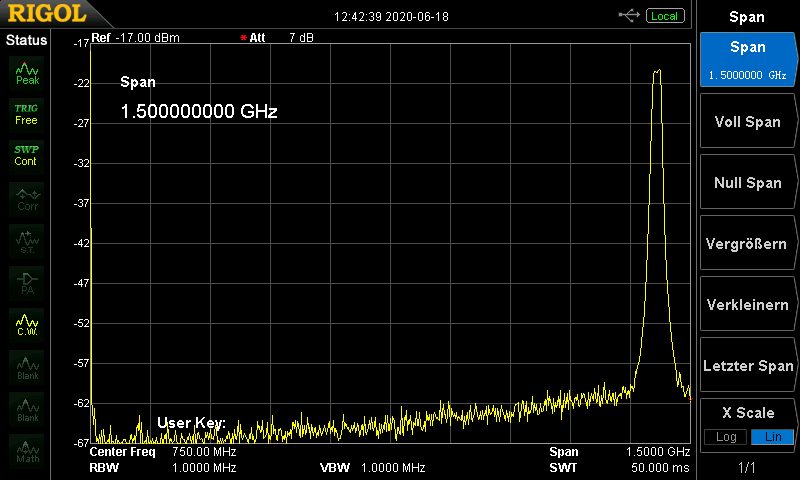Switch X Scale to Log
The height and width of the screenshot is (480, 800).
(726, 437)
